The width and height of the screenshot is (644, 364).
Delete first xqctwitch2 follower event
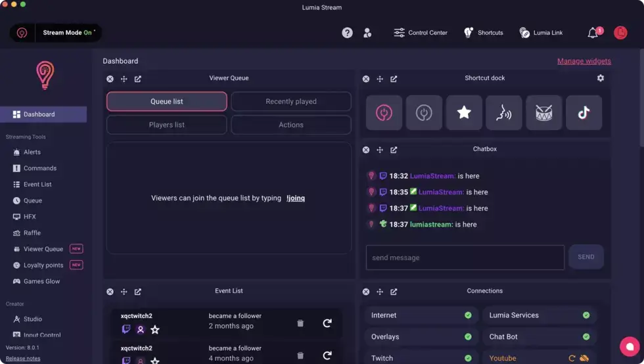[300, 323]
